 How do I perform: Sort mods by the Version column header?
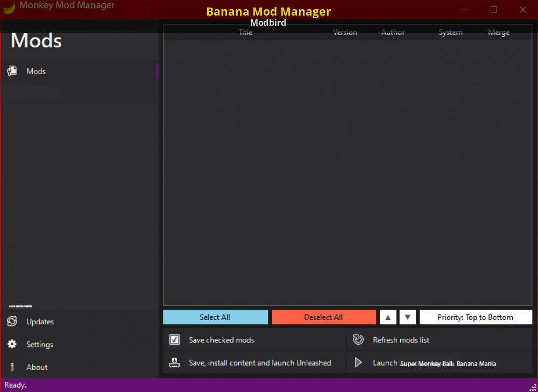(345, 32)
